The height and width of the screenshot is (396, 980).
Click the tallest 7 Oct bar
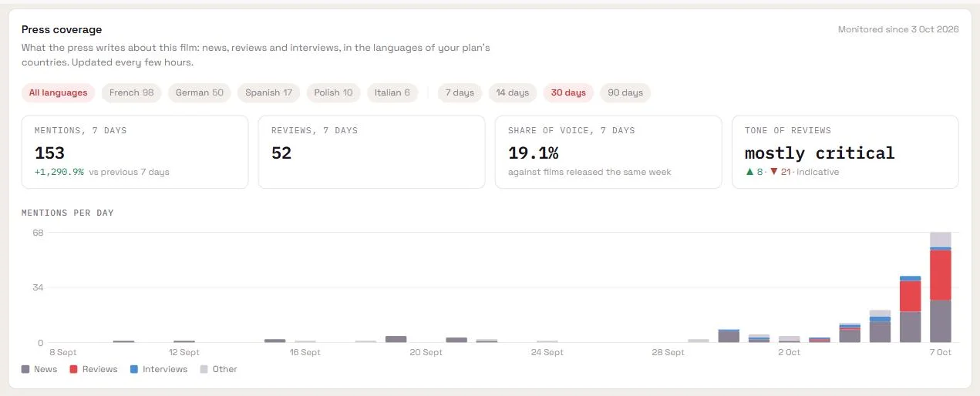[940, 287]
